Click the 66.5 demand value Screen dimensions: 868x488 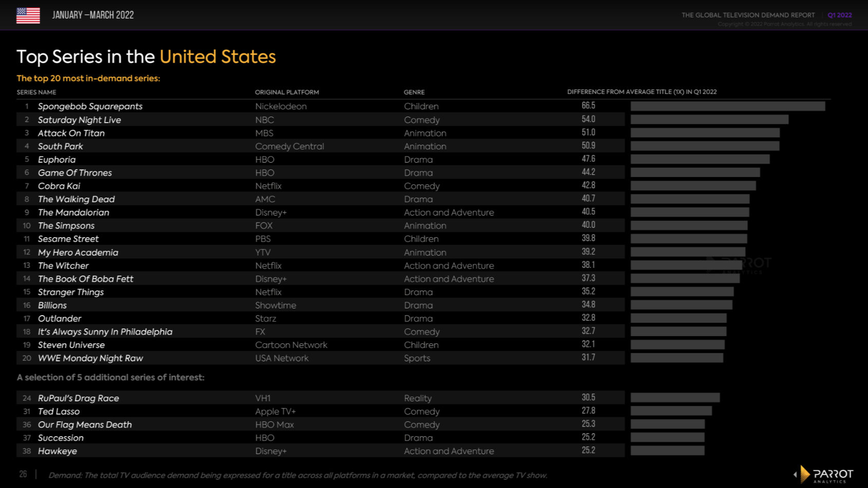coord(589,106)
